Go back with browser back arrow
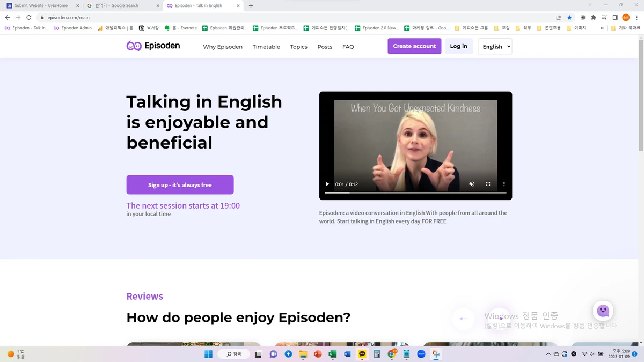Screen dimensions: 644x362 click(8, 17)
